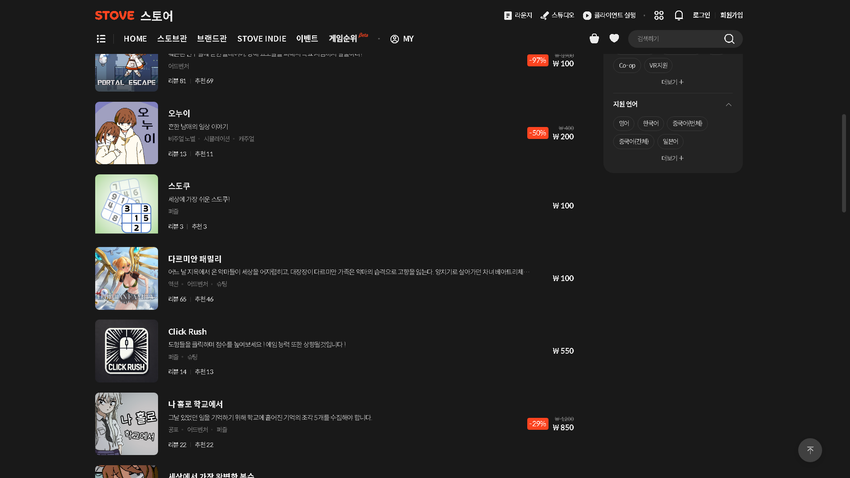
Task: Toggle the VR지원 filter tag
Action: (658, 66)
